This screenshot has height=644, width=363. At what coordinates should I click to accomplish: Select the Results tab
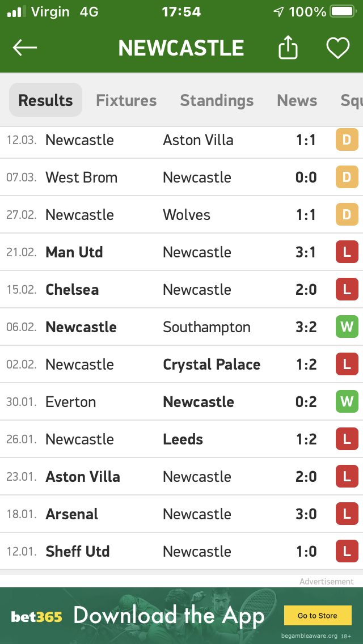tap(45, 100)
